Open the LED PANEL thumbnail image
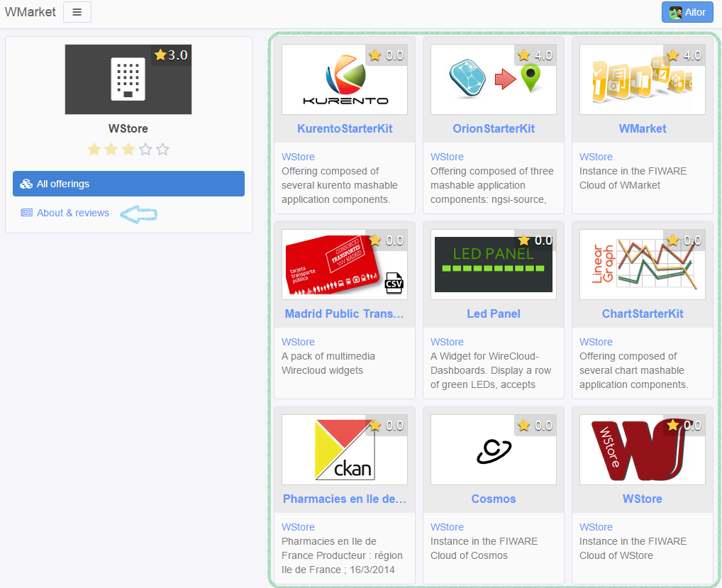The height and width of the screenshot is (588, 722). (x=493, y=265)
